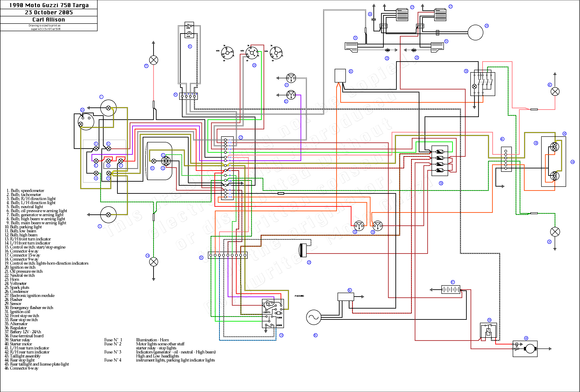
Task: Click the author name 'Carl Allison'
Action: pos(49,20)
